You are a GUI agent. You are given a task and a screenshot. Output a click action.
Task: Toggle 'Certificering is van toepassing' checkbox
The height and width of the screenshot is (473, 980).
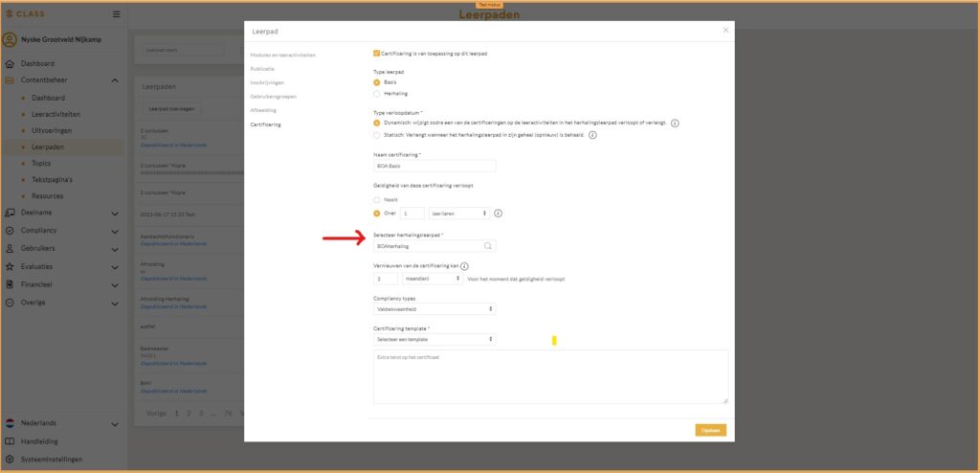tap(376, 54)
